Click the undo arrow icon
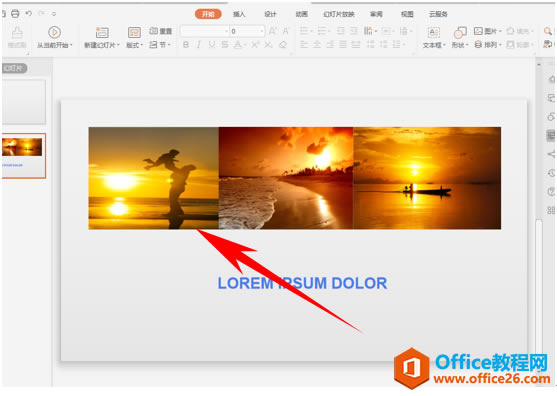557x396 pixels. click(28, 13)
